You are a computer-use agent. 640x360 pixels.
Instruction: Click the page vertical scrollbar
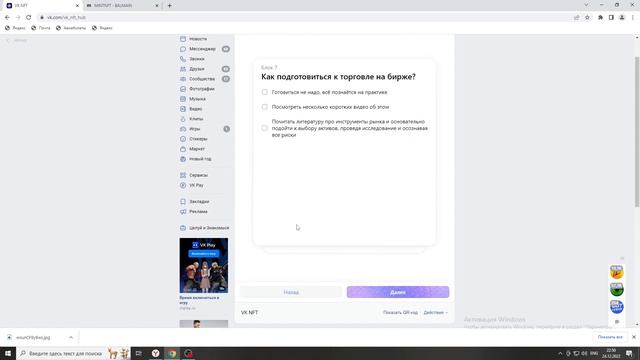point(637,131)
